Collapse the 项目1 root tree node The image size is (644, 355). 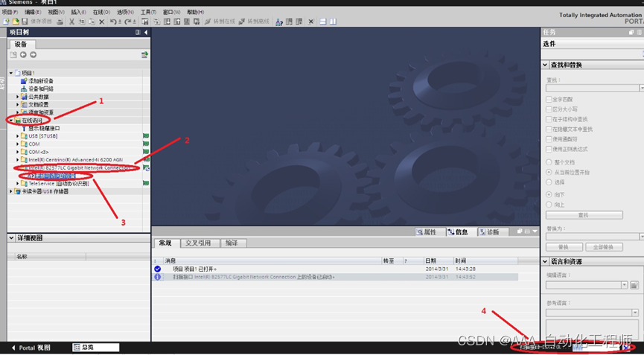pos(11,73)
